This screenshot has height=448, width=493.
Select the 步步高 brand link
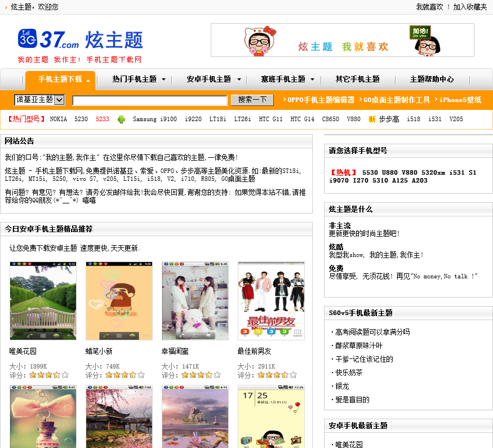(389, 119)
